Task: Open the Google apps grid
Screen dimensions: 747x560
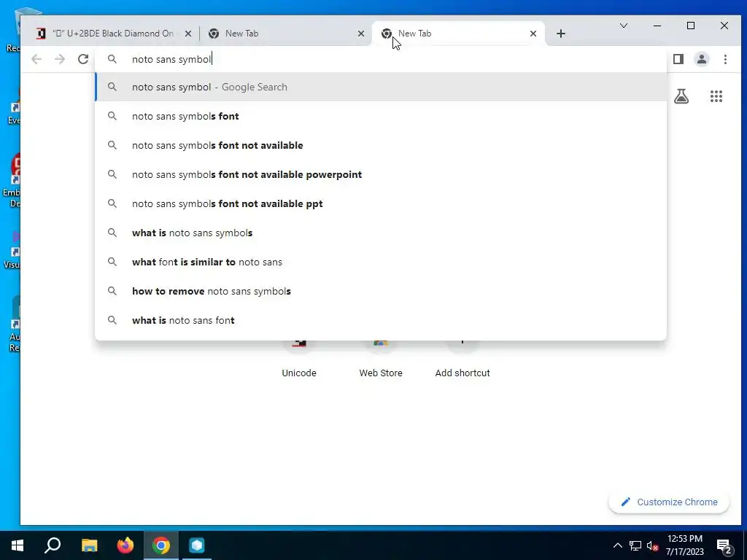Action: (x=716, y=97)
